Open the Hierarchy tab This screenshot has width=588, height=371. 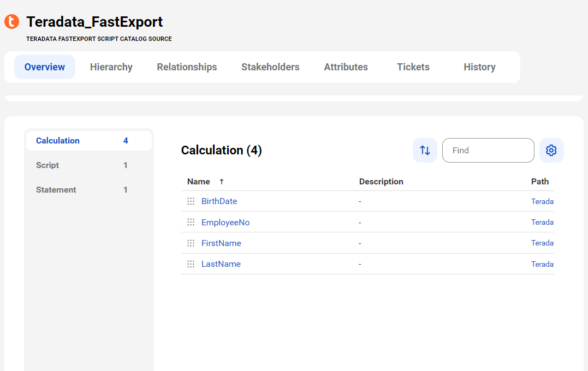coord(111,67)
